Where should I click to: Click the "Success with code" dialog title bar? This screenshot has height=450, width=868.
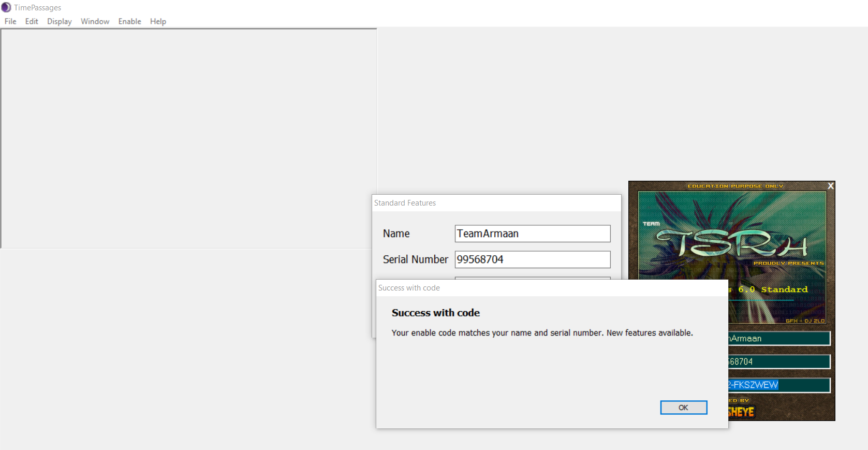click(552, 288)
